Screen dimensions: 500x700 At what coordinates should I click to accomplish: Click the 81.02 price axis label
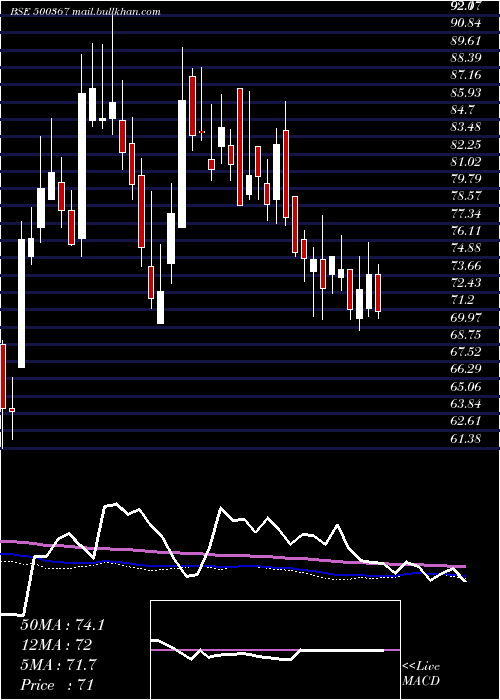[465, 162]
